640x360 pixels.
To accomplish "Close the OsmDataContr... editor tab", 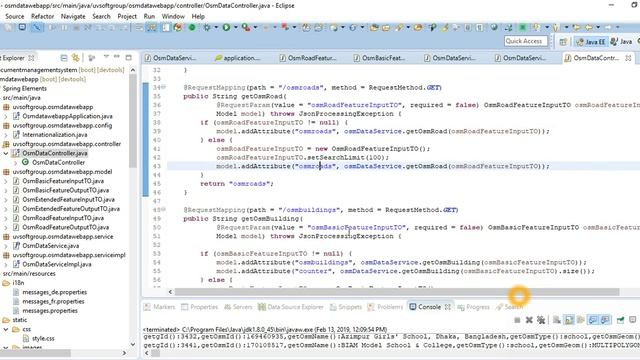I will click(628, 58).
